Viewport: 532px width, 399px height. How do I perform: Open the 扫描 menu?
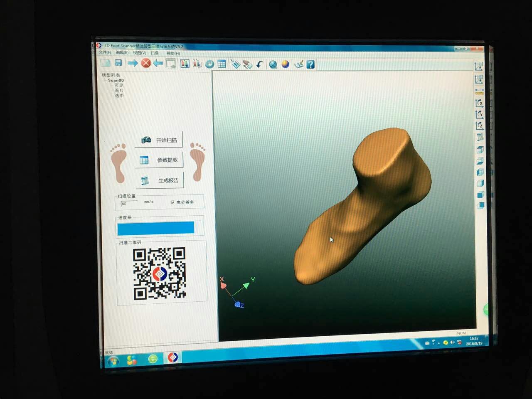pos(155,53)
